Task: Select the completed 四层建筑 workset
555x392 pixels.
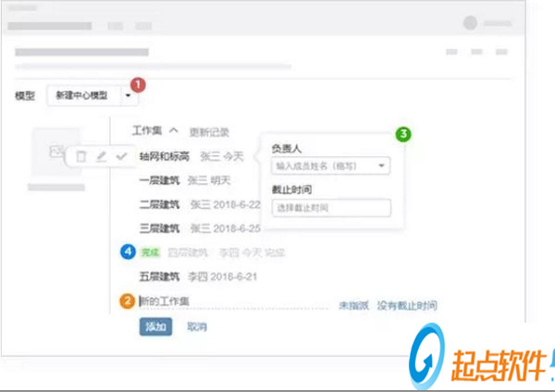Action: [187, 252]
